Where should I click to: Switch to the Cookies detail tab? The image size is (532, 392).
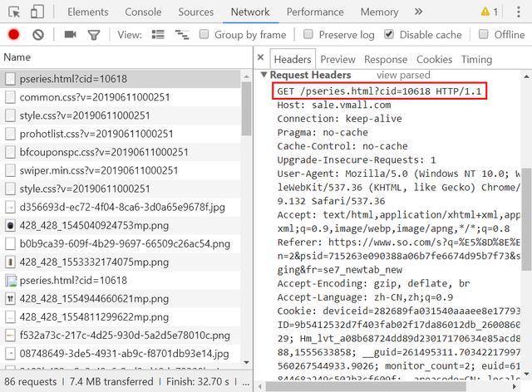[x=434, y=59]
